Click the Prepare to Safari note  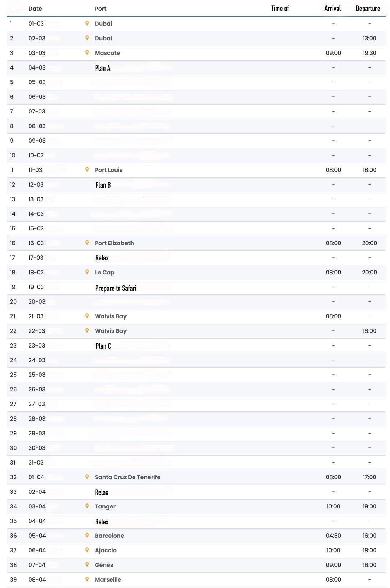click(x=116, y=288)
